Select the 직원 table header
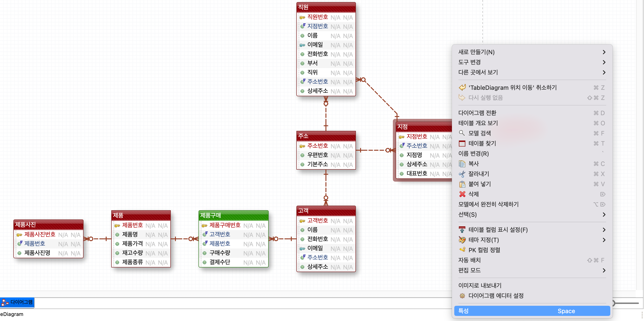The image size is (644, 321). click(x=326, y=7)
